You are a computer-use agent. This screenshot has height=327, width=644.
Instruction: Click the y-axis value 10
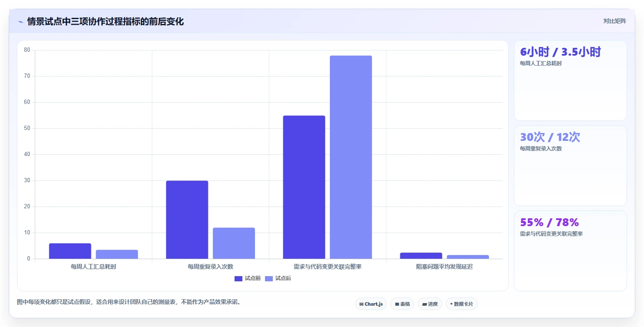coord(27,233)
